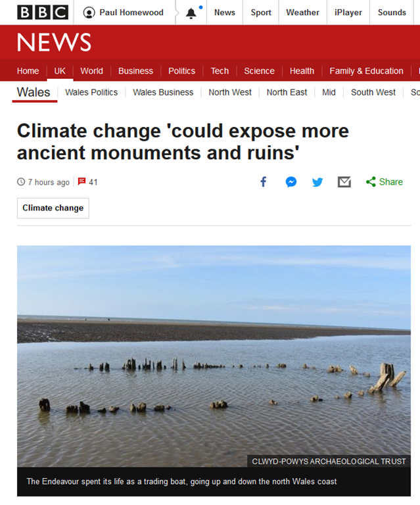Viewport: 420px width, 505px height.
Task: Go to the Weather section
Action: tap(302, 12)
